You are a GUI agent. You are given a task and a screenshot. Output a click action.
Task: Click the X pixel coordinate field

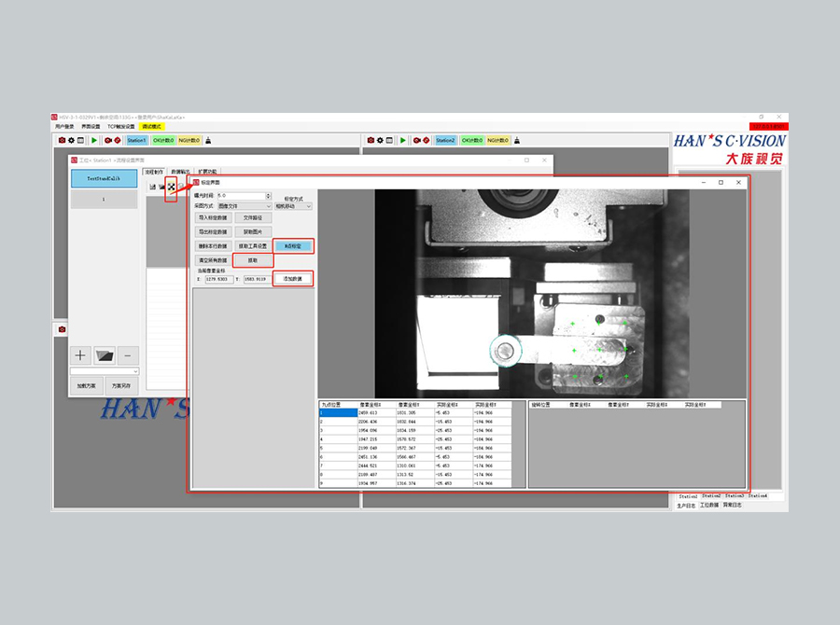pos(219,278)
